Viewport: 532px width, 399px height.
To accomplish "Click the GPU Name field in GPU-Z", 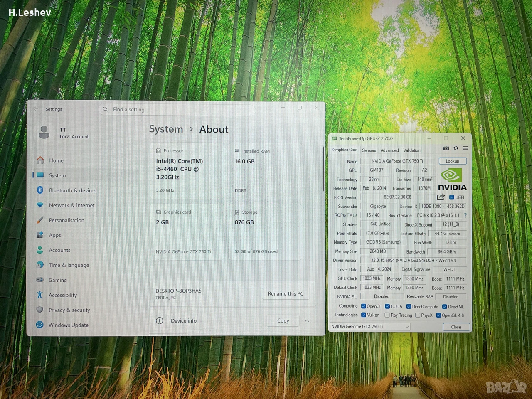I will [x=397, y=161].
